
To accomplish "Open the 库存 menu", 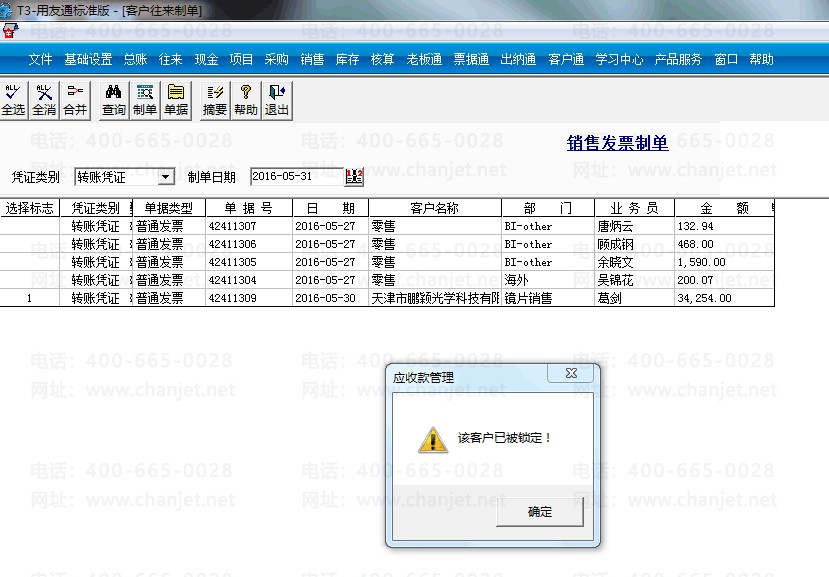I will click(x=347, y=59).
